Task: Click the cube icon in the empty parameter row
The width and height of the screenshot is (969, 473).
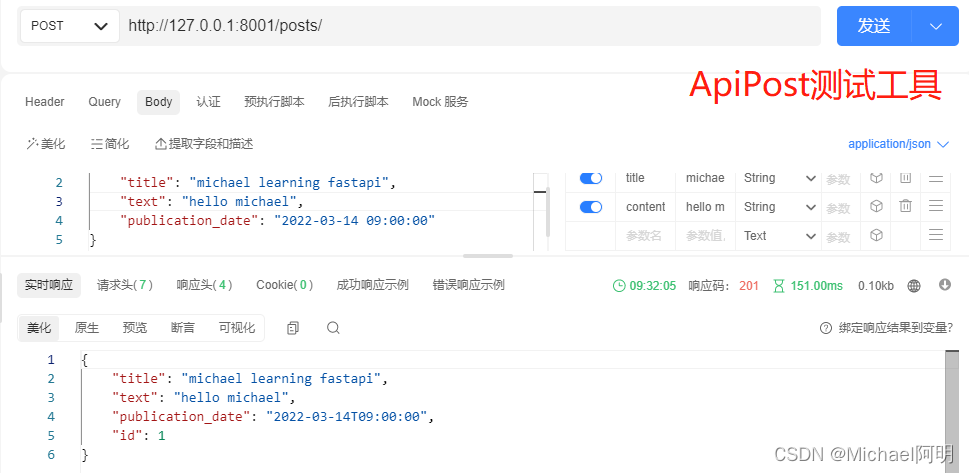Action: (876, 236)
